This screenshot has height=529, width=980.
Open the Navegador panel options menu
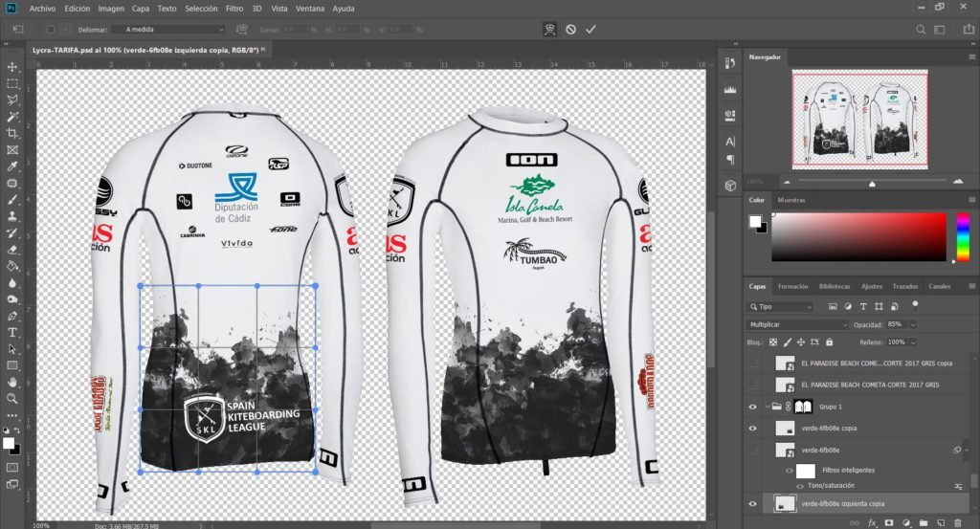971,56
